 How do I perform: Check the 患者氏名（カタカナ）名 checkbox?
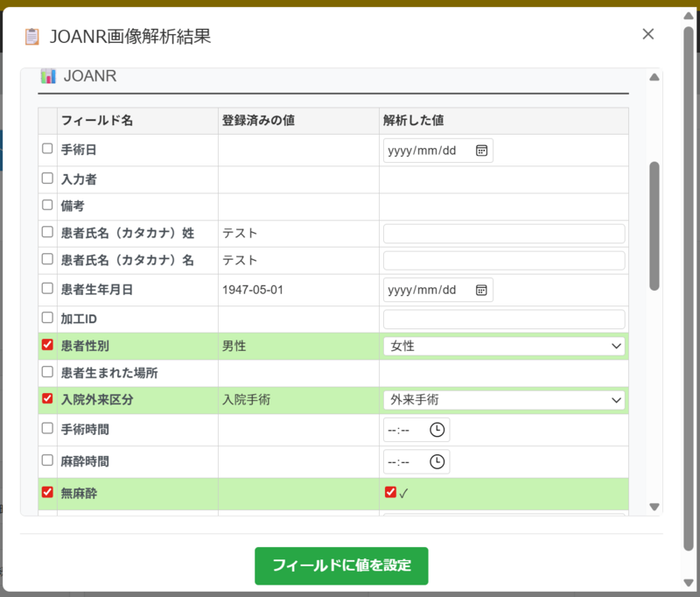click(47, 259)
